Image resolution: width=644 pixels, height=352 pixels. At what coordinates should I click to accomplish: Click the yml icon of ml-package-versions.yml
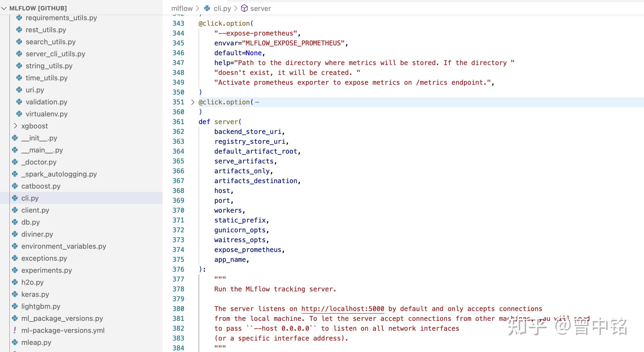click(x=15, y=330)
